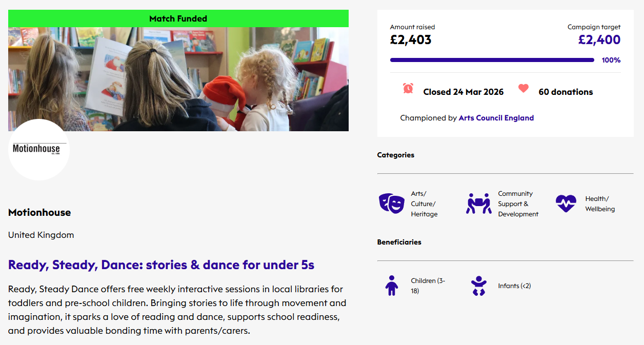Click the green Match Funded banner

[178, 18]
